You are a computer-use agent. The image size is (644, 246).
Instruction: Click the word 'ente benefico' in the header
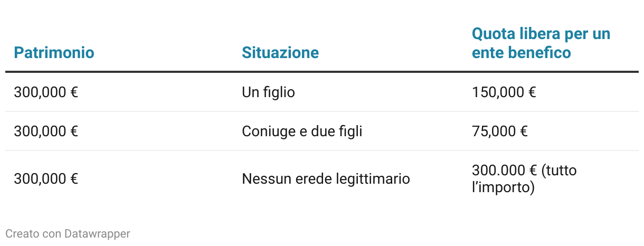(x=522, y=53)
